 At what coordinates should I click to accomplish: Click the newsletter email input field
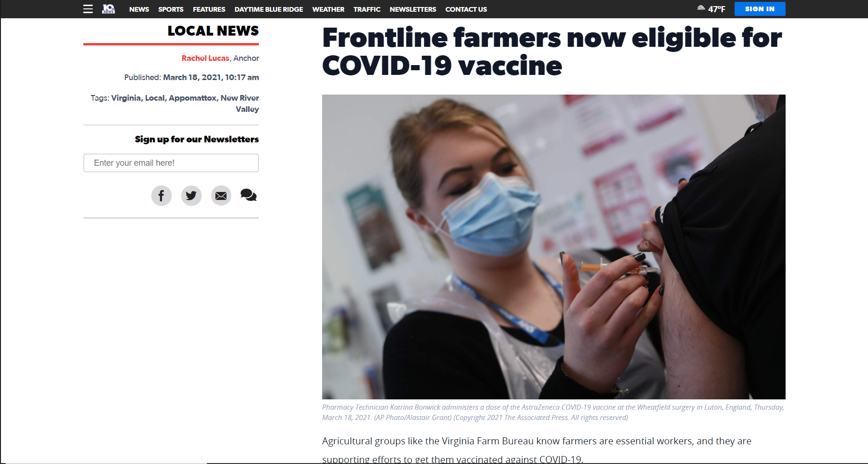[171, 163]
